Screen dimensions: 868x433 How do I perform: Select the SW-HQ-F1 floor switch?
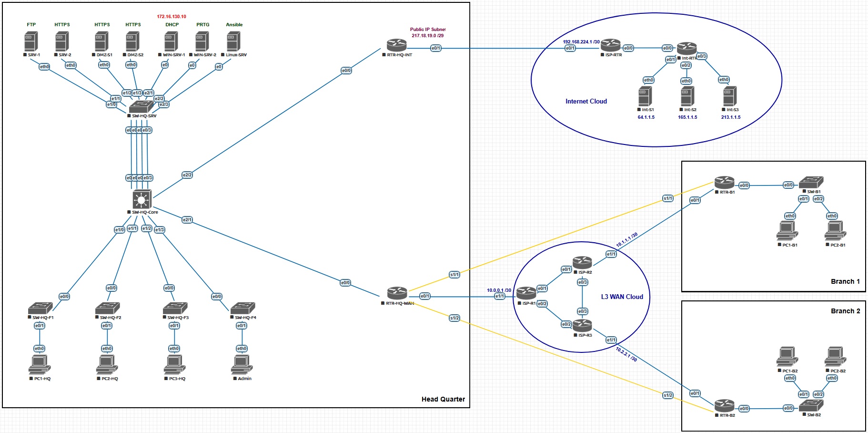[40, 308]
